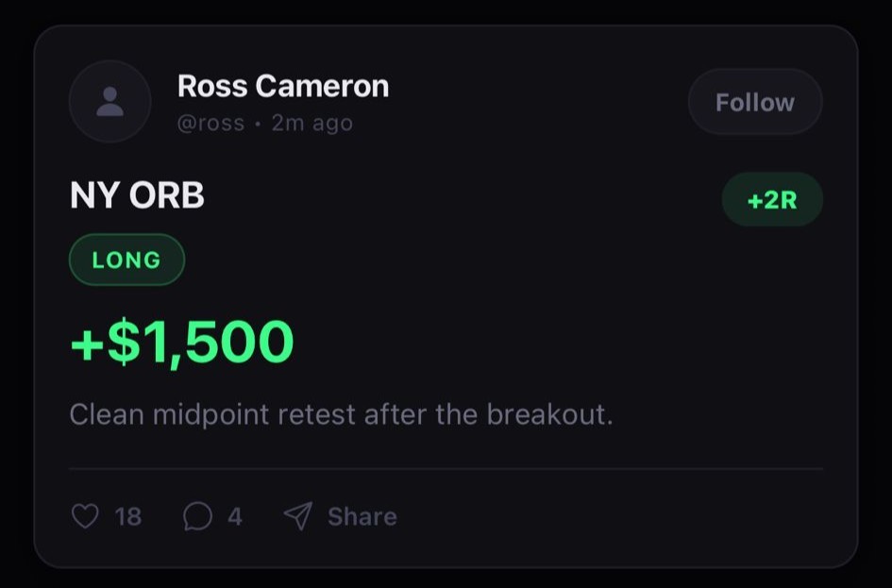Click the @ross handle
Image resolution: width=892 pixels, height=588 pixels.
[210, 124]
